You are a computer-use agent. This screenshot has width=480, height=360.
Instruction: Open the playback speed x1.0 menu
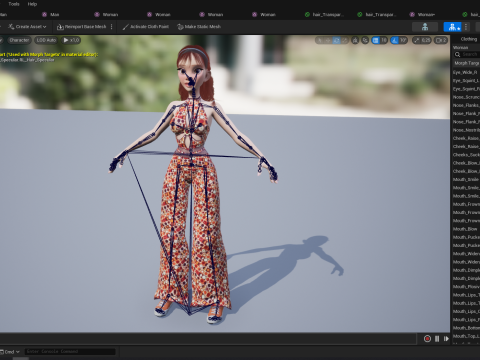point(71,40)
